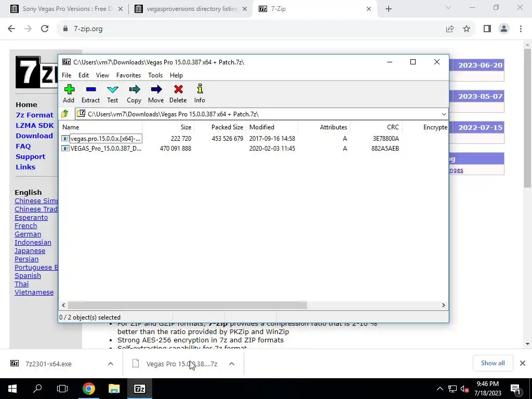Open the Help menu
This screenshot has width=532, height=399.
coord(177,75)
